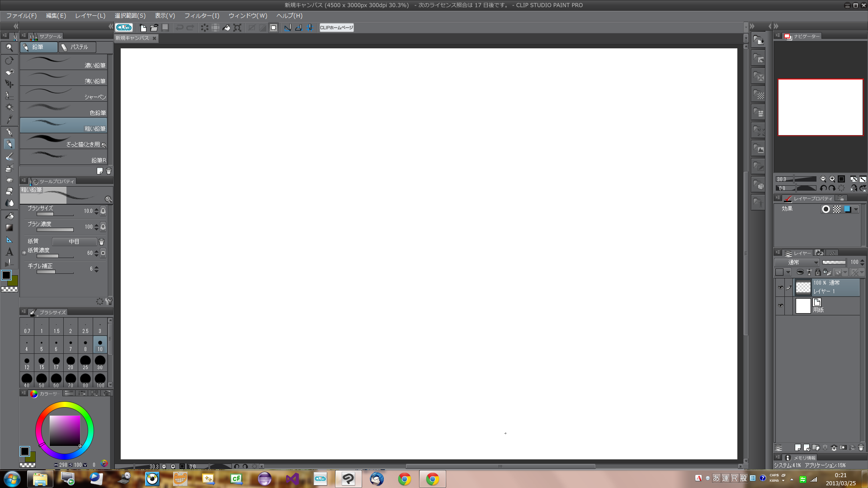Select the gradient tool
868x488 pixels.
pyautogui.click(x=9, y=228)
